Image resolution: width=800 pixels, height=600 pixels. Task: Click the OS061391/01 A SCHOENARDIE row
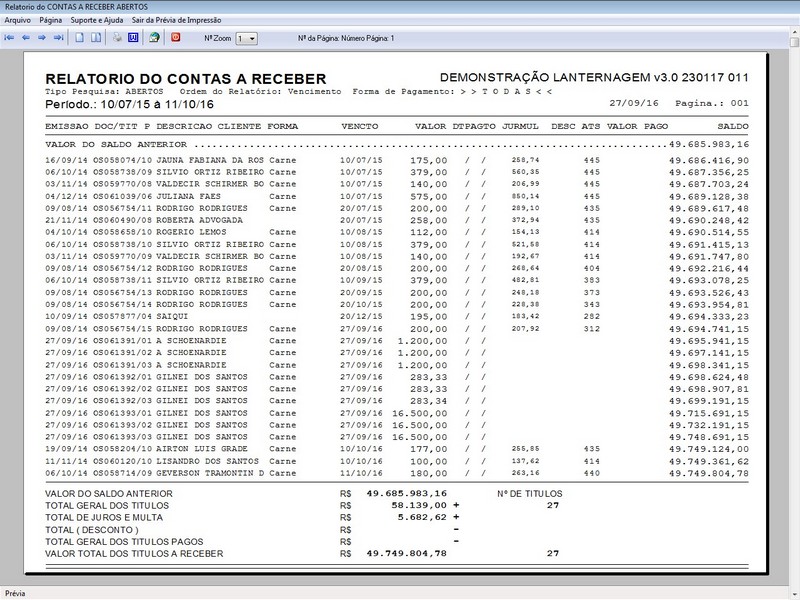(x=397, y=341)
